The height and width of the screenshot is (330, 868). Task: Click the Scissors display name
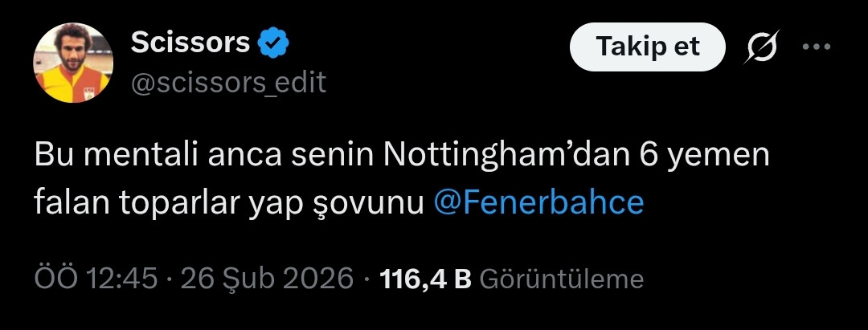190,43
